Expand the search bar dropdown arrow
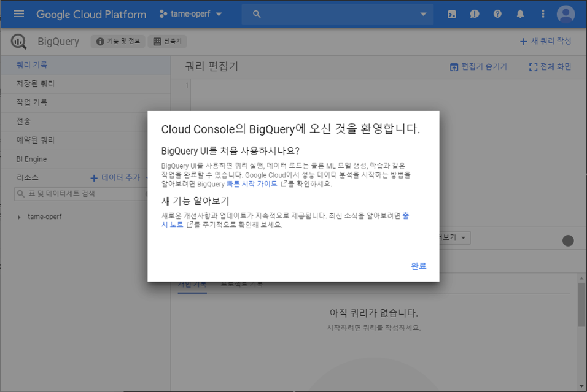 pos(424,14)
